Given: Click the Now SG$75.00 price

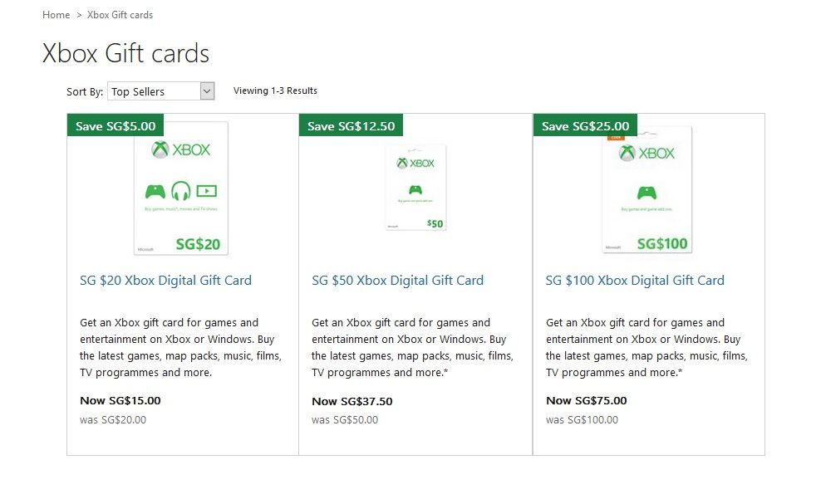Looking at the screenshot, I should [587, 401].
